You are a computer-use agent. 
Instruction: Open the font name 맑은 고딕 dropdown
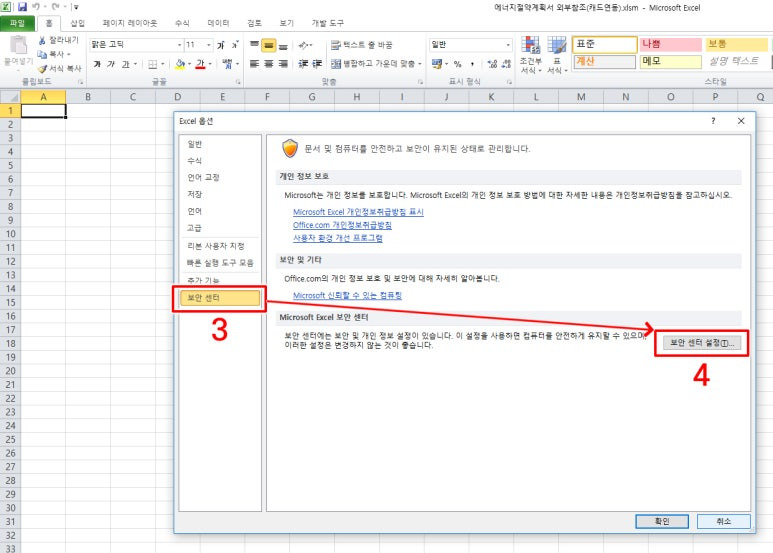pos(179,45)
